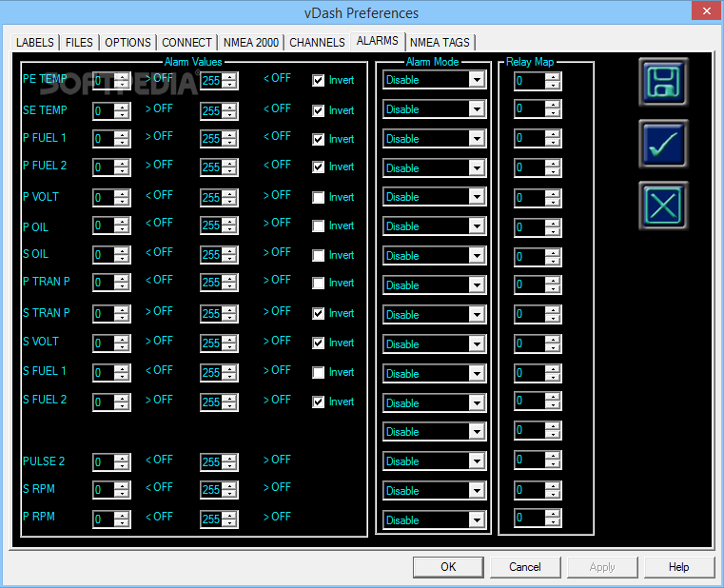The width and height of the screenshot is (724, 588).
Task: Check Invert for P TRAN P
Action: pyautogui.click(x=318, y=283)
